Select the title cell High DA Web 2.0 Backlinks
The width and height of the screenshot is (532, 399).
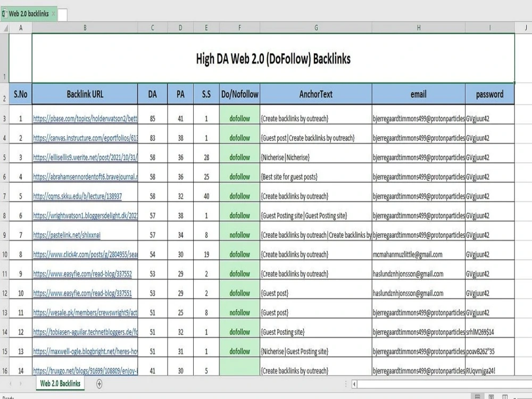tap(273, 59)
